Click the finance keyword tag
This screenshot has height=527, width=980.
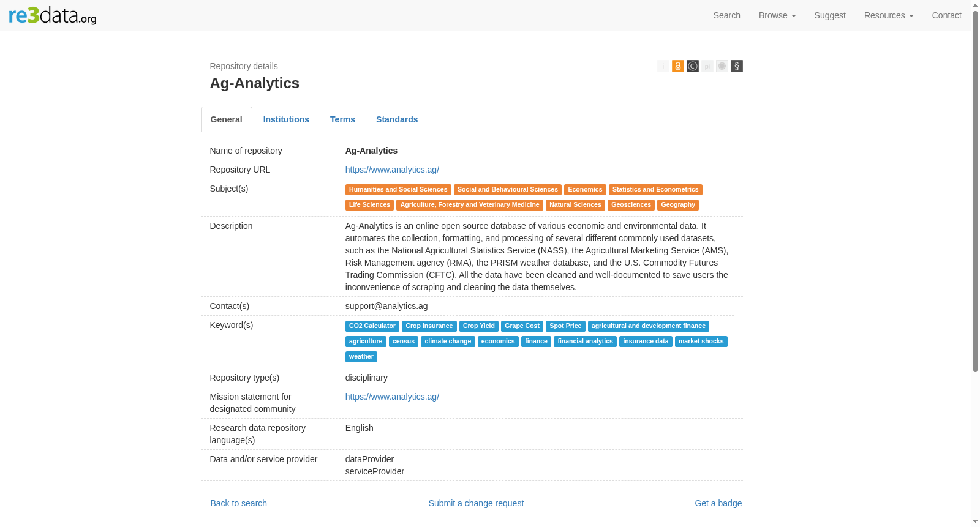536,342
